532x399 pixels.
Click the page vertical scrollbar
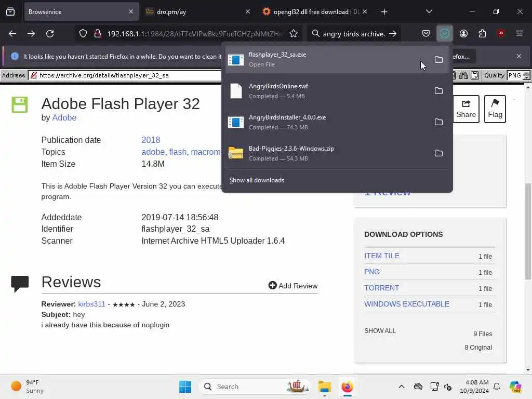[528, 231]
